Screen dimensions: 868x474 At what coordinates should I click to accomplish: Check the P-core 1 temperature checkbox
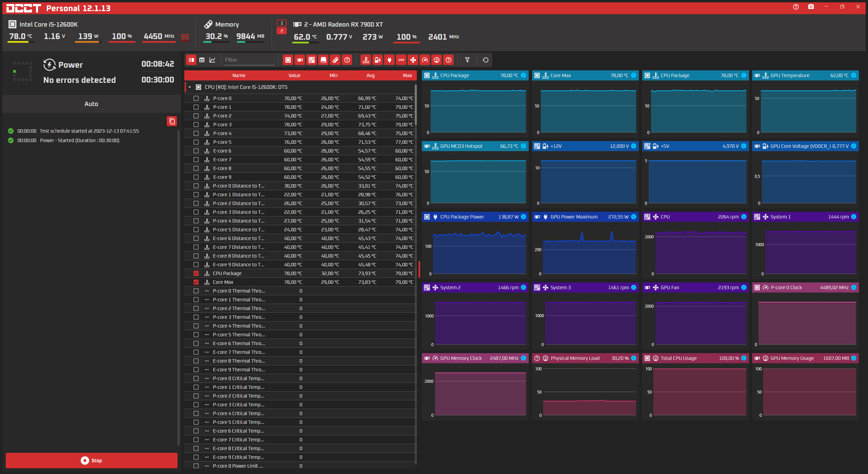[x=196, y=107]
